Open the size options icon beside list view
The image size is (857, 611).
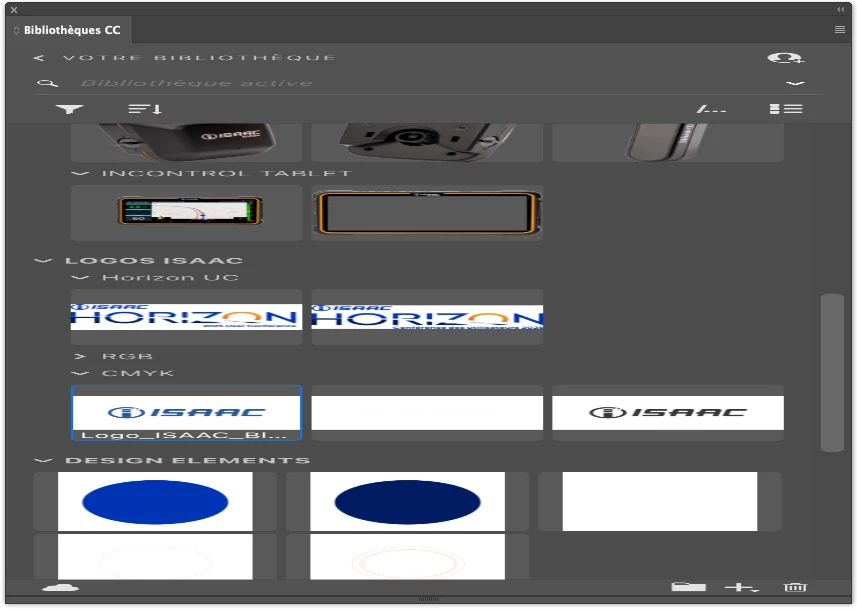[712, 109]
